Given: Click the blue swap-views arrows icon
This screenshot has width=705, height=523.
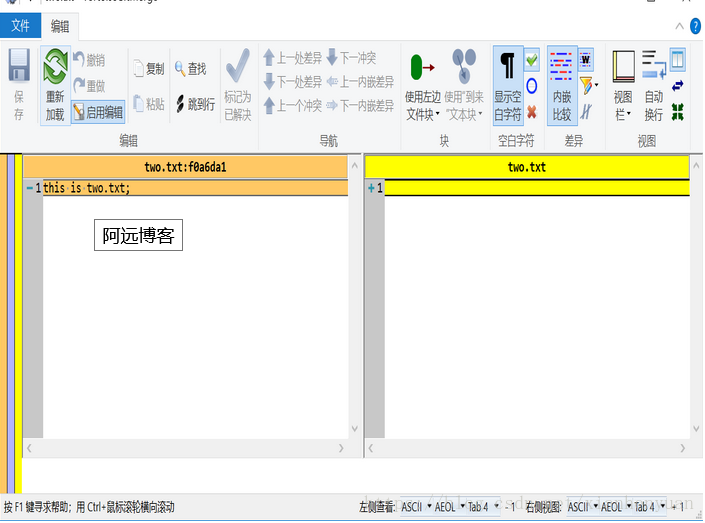Looking at the screenshot, I should click(x=678, y=85).
